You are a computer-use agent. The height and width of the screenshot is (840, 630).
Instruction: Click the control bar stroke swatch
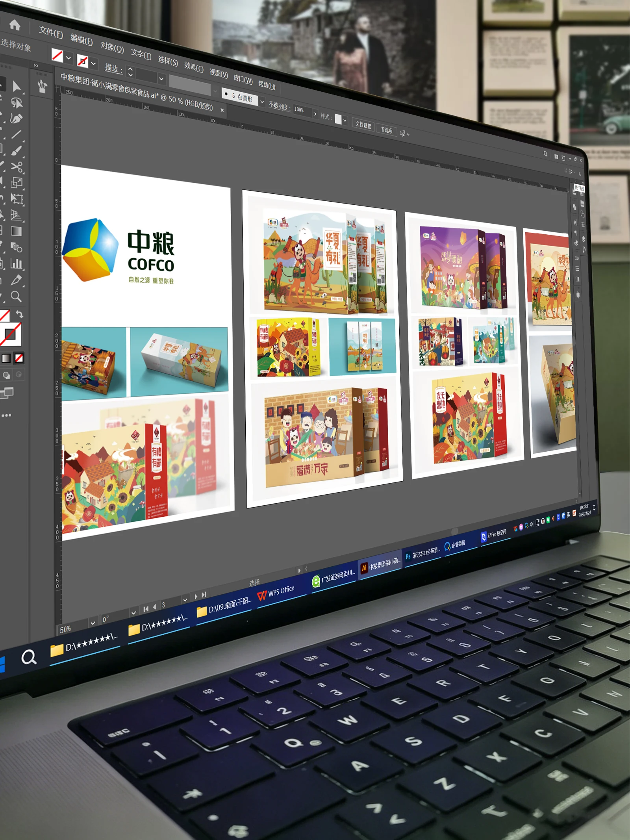click(x=82, y=61)
